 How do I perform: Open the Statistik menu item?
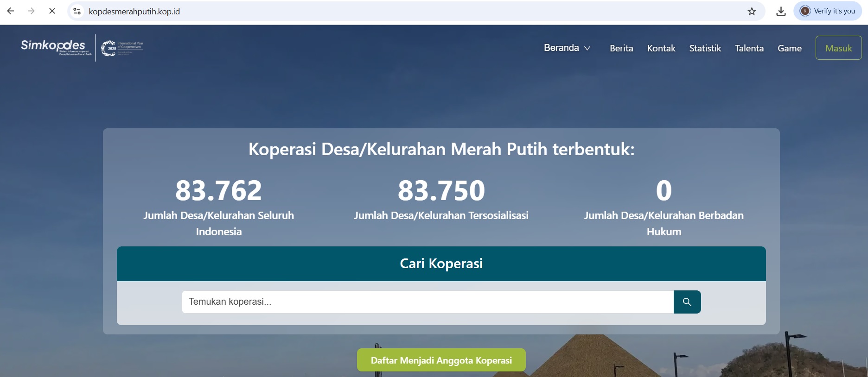pos(705,48)
